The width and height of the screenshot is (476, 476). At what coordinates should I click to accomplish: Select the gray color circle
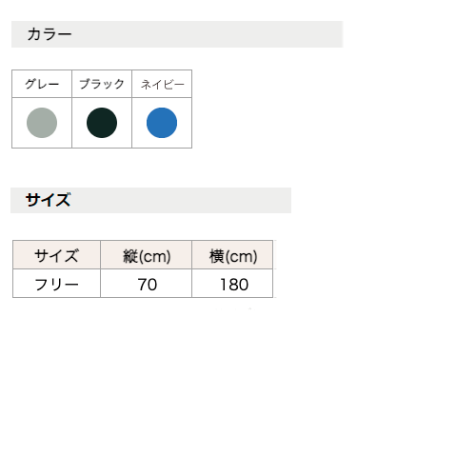pos(42,123)
